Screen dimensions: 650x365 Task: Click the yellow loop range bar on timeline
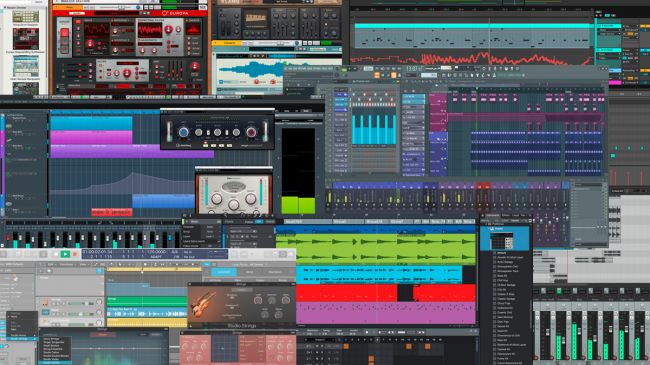(154, 269)
